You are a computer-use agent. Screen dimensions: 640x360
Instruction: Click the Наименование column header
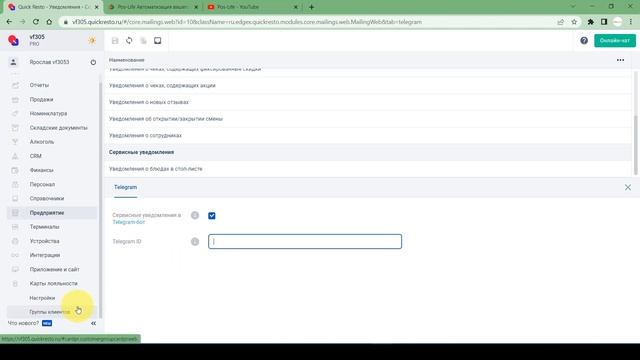127,60
